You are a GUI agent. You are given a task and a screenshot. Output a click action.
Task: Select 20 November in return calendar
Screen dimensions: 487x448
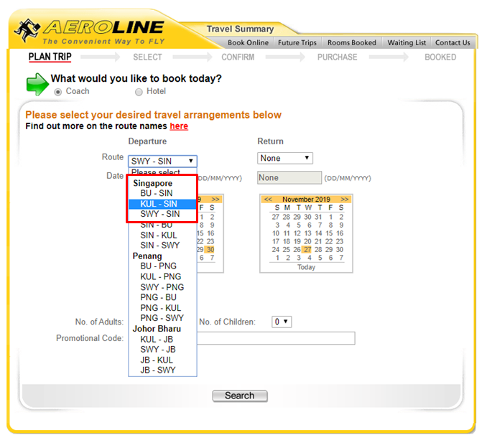coord(307,241)
